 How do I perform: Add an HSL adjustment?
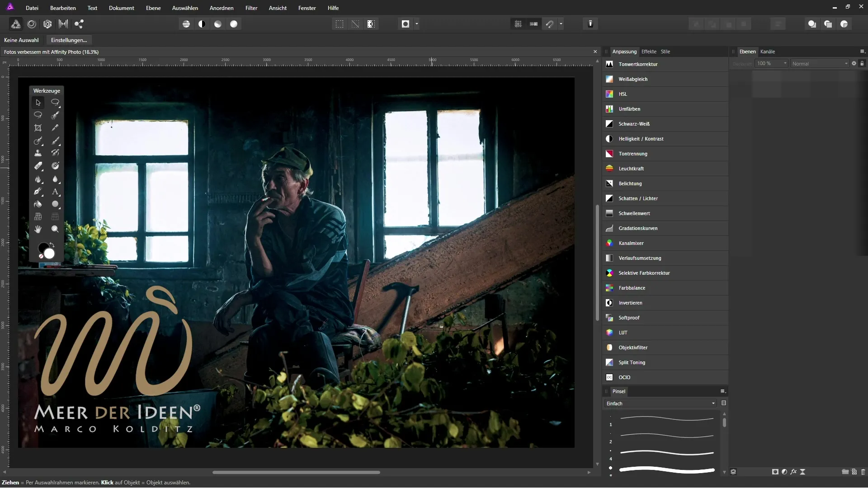point(665,94)
